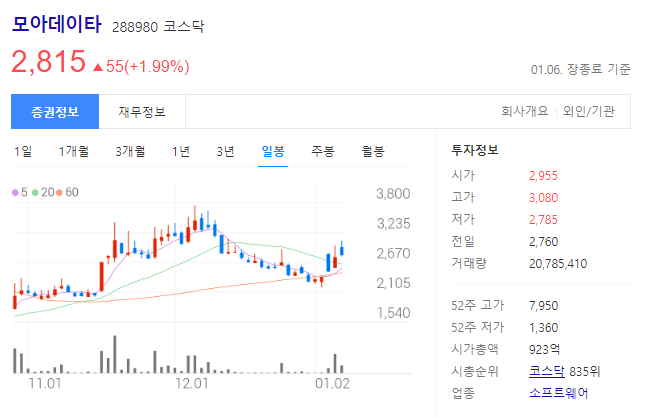Click the 모아데이타 stock name title
The height and width of the screenshot is (417, 656).
[x=56, y=24]
